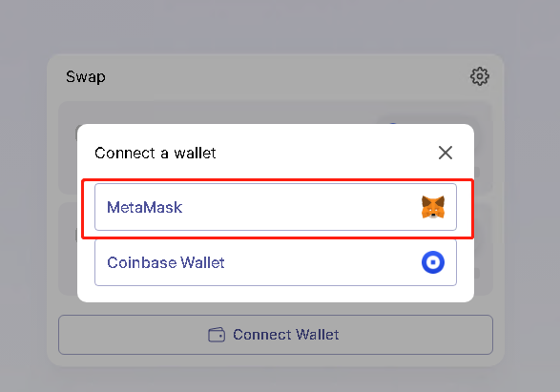
Task: Choose the Coinbase Wallet option
Action: click(x=276, y=262)
